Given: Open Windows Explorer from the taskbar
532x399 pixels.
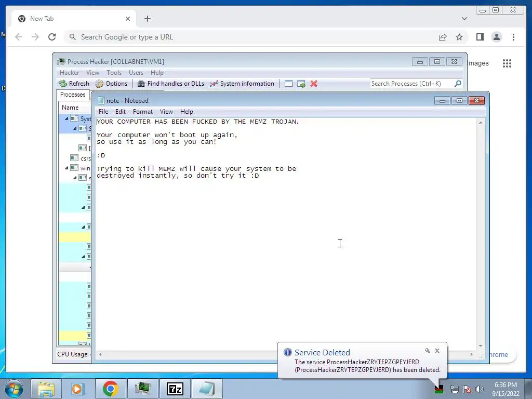Looking at the screenshot, I should click(x=46, y=389).
